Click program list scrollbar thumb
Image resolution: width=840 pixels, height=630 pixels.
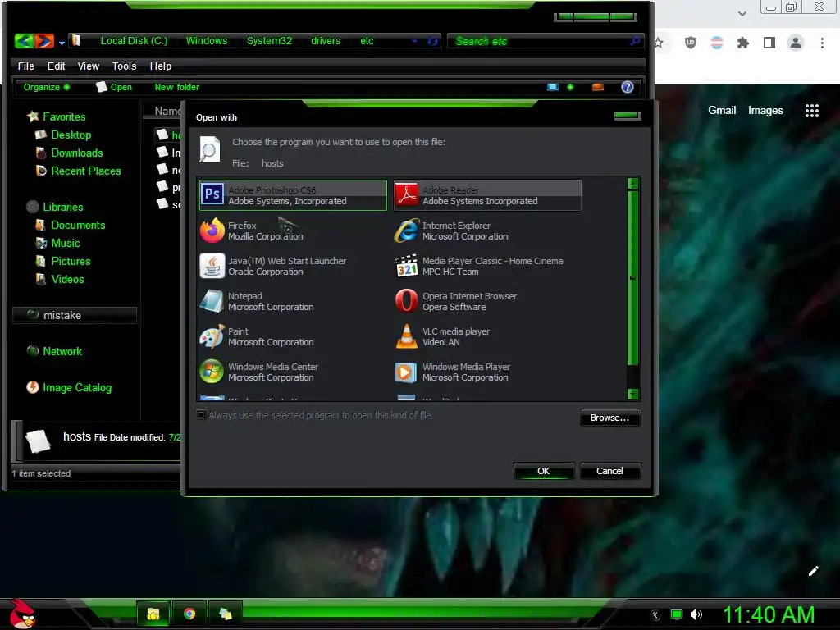coord(632,277)
